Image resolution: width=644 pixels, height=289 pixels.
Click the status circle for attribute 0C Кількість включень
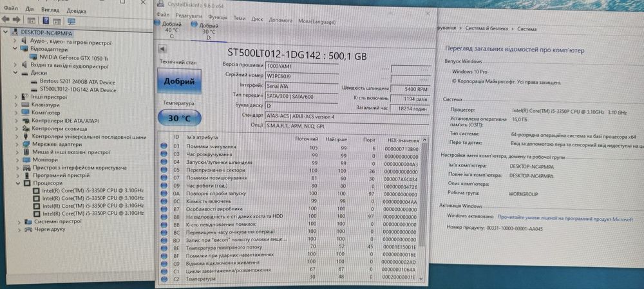[164, 201]
